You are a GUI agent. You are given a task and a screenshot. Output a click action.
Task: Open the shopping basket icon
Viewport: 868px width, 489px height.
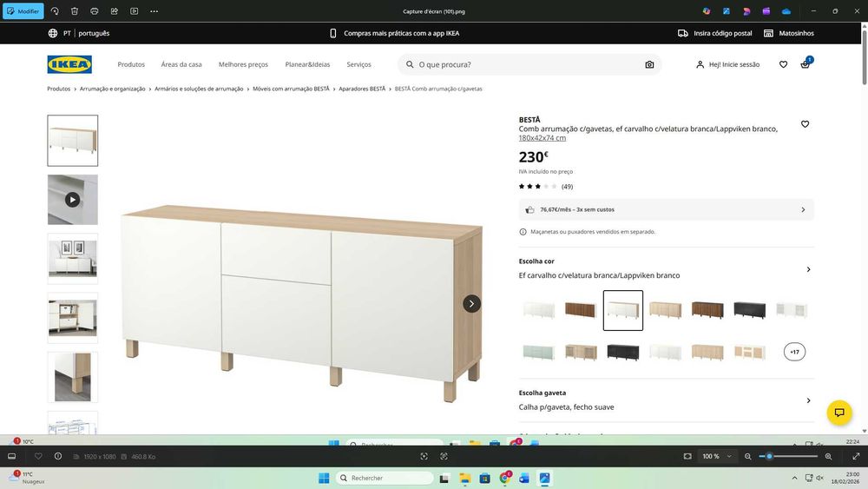pyautogui.click(x=806, y=64)
